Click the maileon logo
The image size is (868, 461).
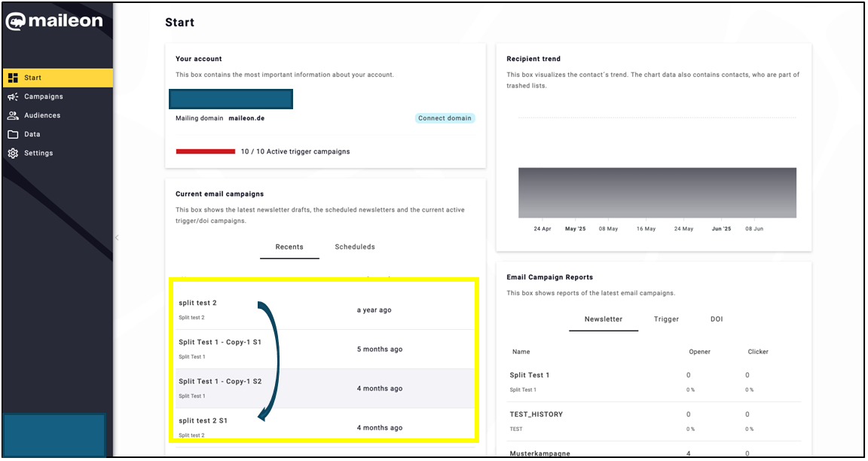pyautogui.click(x=53, y=21)
